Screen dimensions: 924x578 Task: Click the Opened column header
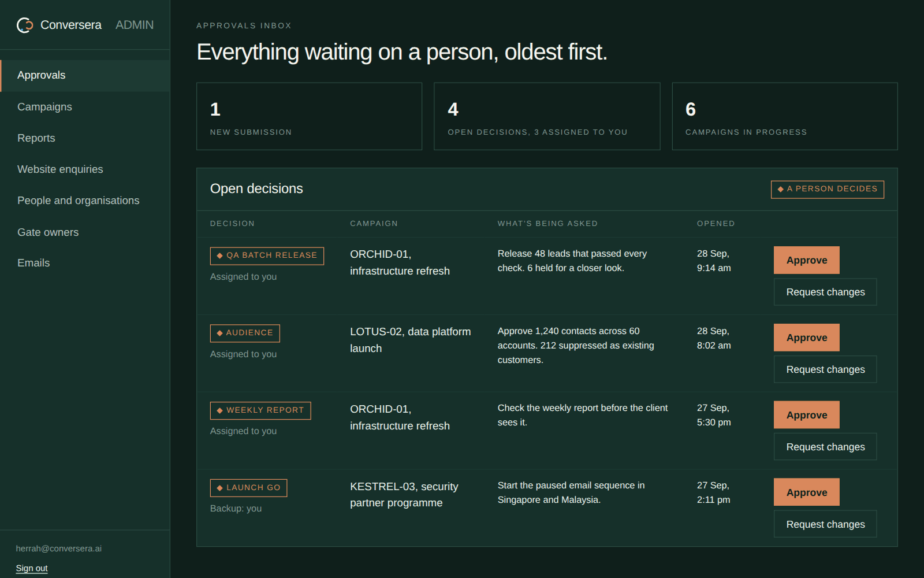pyautogui.click(x=716, y=224)
